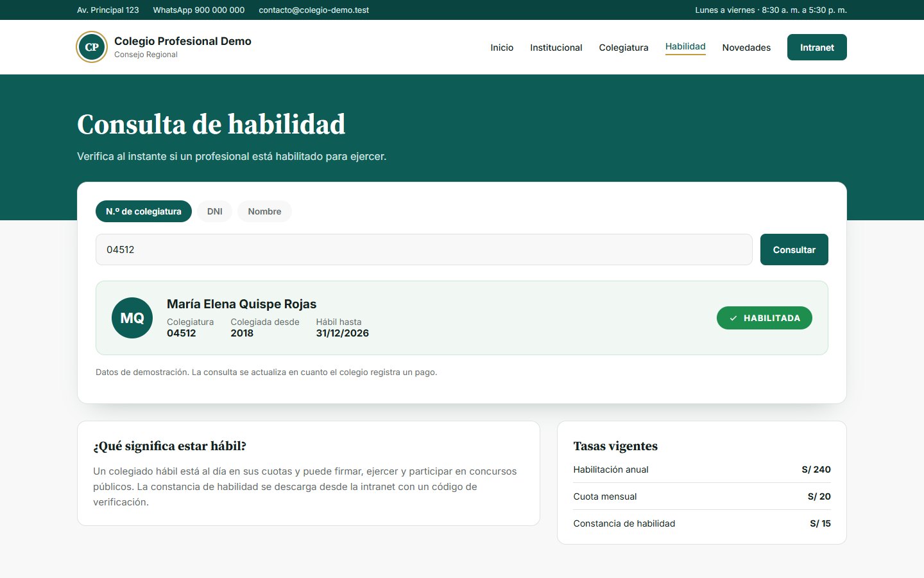Click the Tasas vigentes heading
Screen dimensions: 924x578
coord(615,446)
